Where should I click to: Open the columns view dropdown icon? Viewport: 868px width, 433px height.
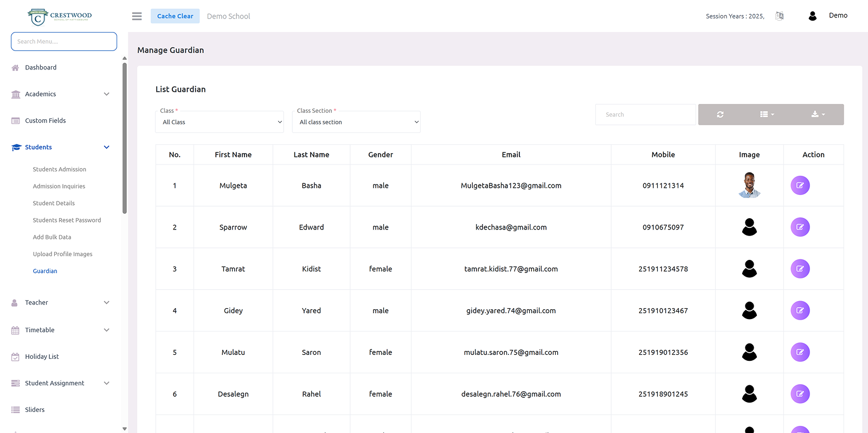click(x=767, y=114)
